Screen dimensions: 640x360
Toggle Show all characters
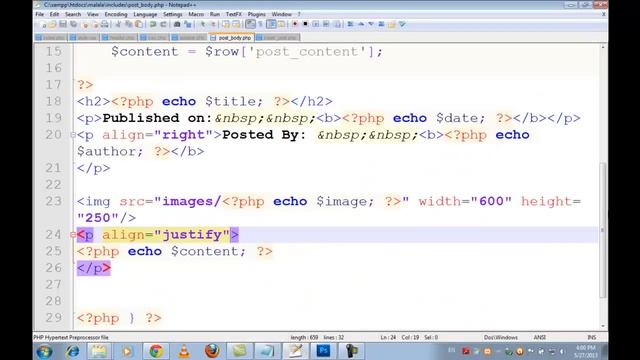point(261,24)
